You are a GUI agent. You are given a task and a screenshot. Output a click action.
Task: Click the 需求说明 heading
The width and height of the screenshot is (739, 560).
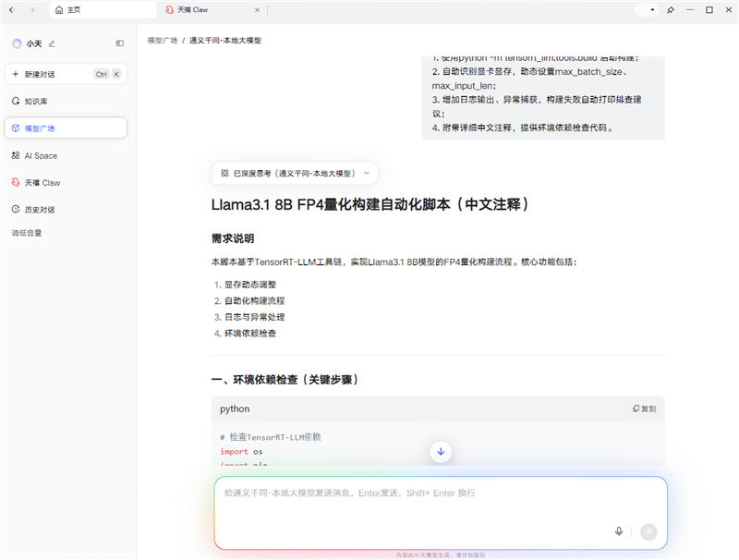click(233, 238)
